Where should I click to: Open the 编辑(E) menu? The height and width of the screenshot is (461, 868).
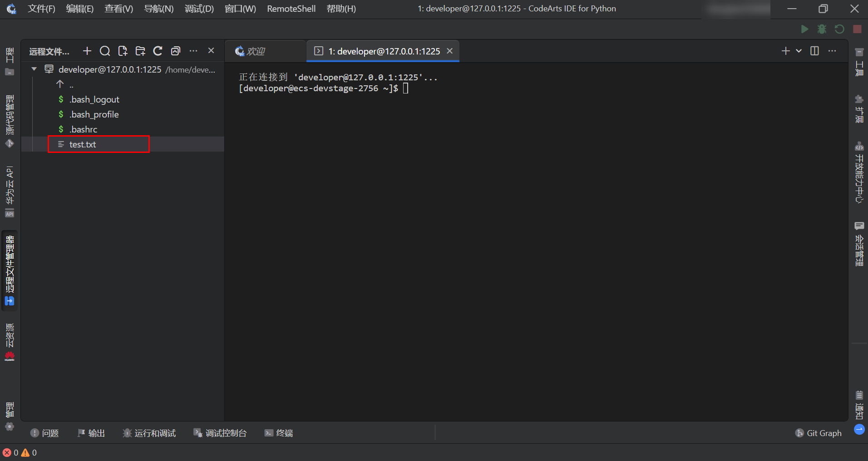(x=80, y=9)
